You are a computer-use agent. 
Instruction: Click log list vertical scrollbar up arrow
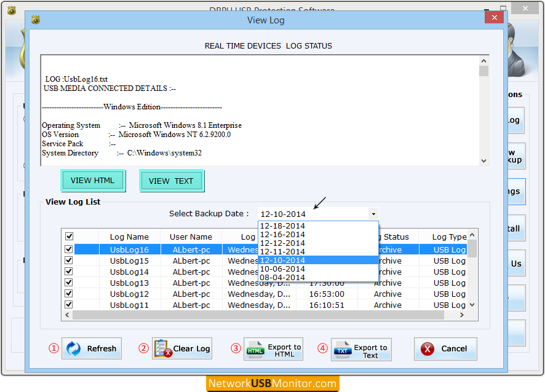(472, 235)
